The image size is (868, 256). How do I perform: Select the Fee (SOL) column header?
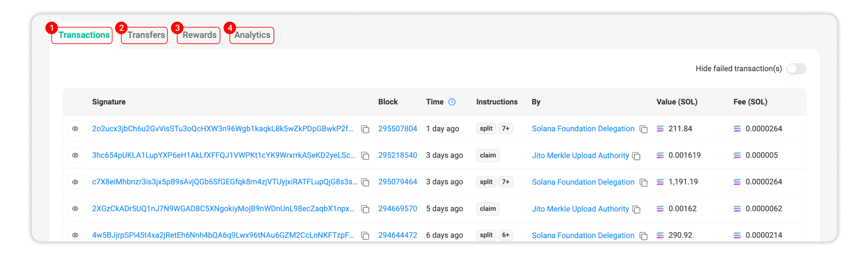[x=751, y=102]
